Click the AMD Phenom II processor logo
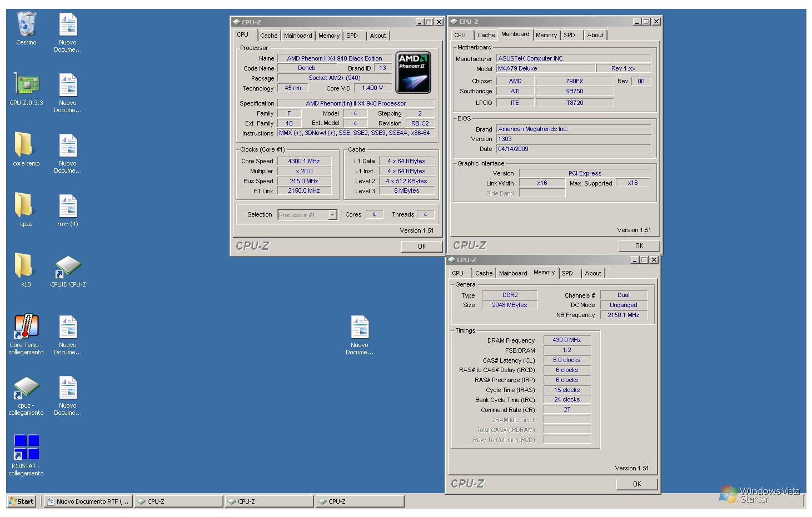Screen dimensions: 812x517 (413, 73)
